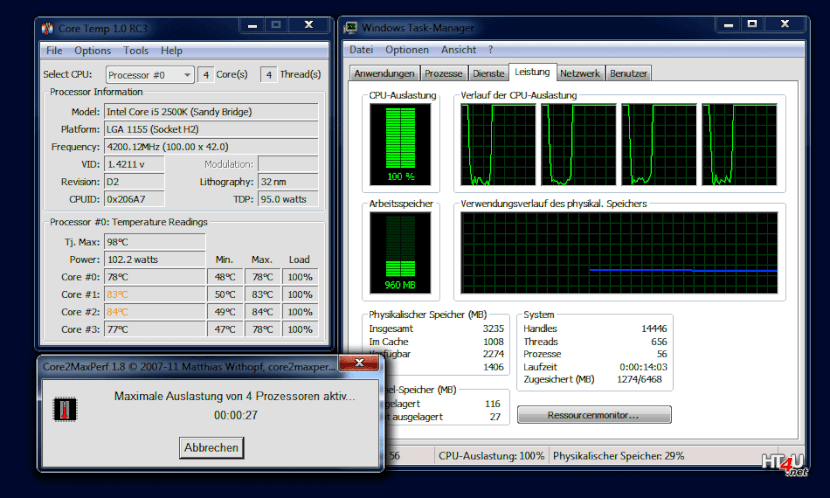Click the TDP value 95.0 watts
The height and width of the screenshot is (498, 830).
288,199
